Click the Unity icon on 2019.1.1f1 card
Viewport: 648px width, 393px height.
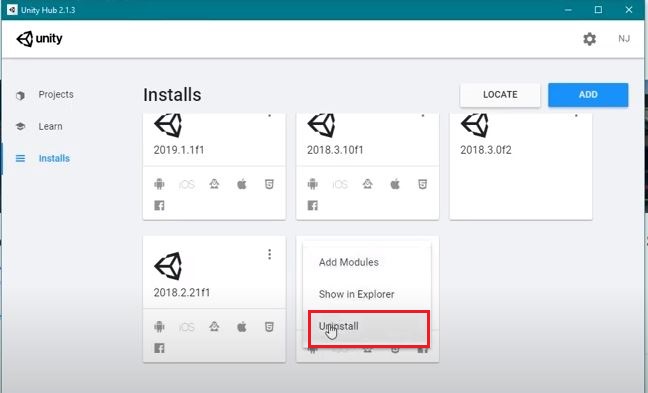168,125
